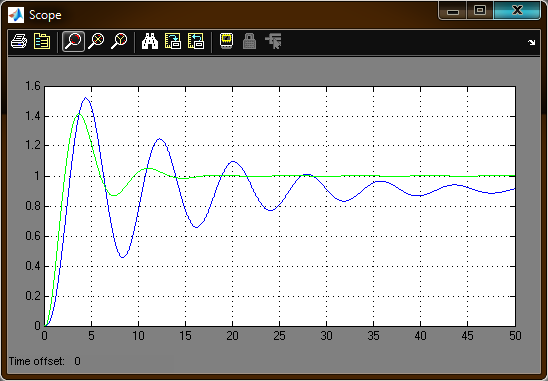Click the Signal selection icon
The image size is (548, 381).
click(273, 41)
